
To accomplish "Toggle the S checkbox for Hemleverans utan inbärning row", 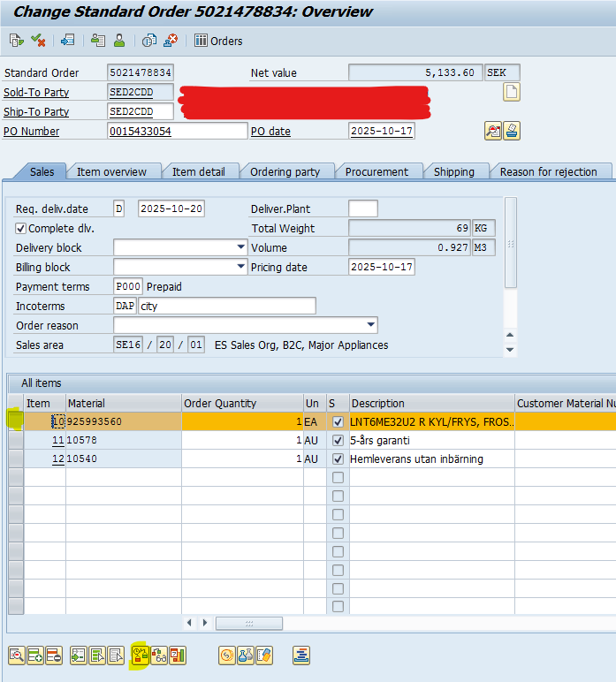I will [x=338, y=458].
